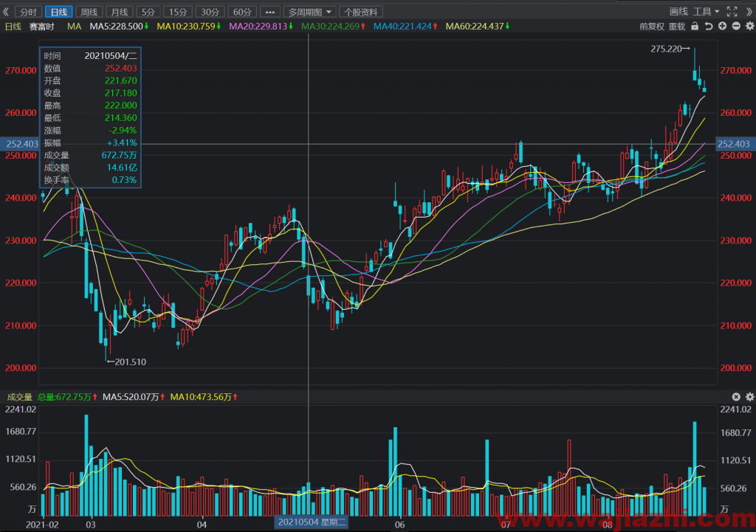The width and height of the screenshot is (756, 532).
Task: Open the 画线 drawing tool
Action: (678, 12)
